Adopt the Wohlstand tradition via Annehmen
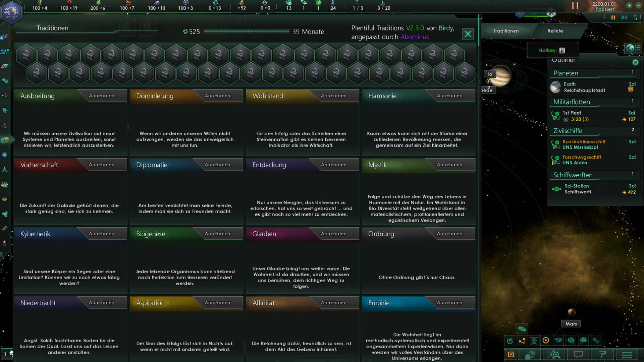This screenshot has height=362, width=644. click(333, 96)
